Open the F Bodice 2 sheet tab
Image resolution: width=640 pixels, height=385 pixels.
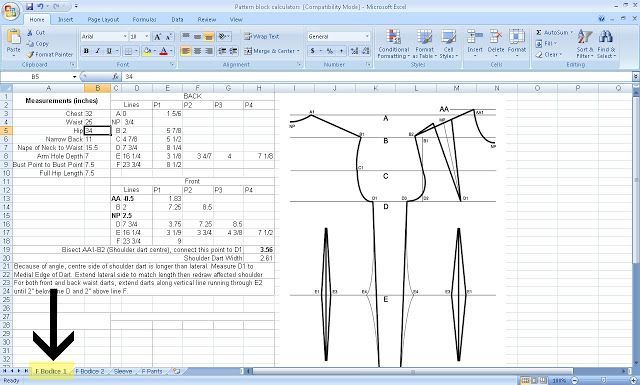coord(90,371)
